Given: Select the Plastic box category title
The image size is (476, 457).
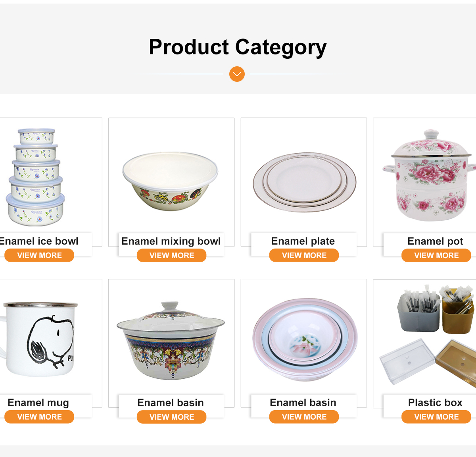Looking at the screenshot, I should 435,403.
